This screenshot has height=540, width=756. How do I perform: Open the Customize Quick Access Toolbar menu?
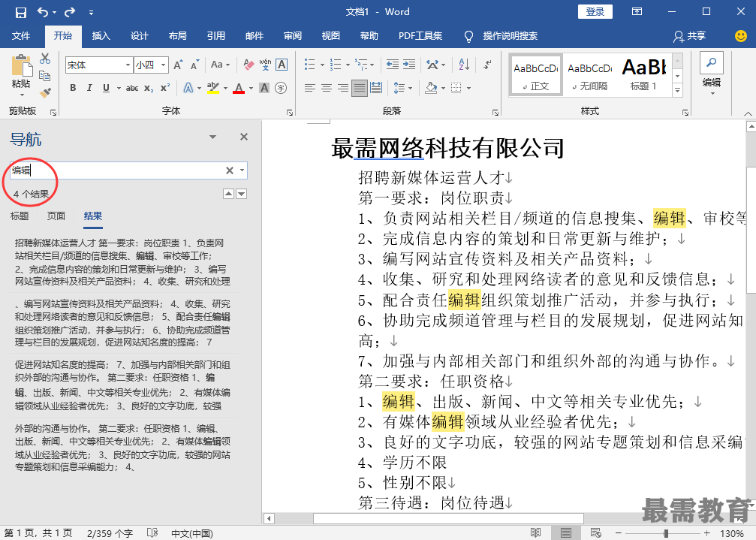coord(91,13)
